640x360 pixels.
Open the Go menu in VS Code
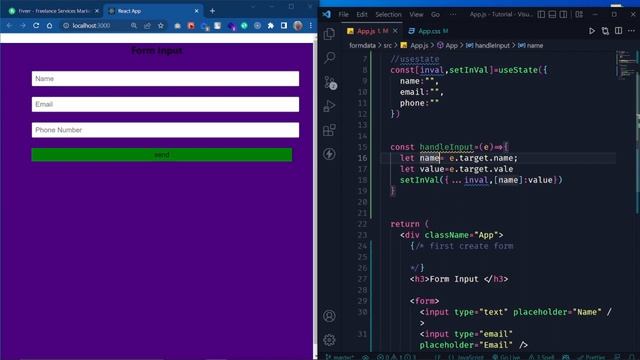(436, 15)
